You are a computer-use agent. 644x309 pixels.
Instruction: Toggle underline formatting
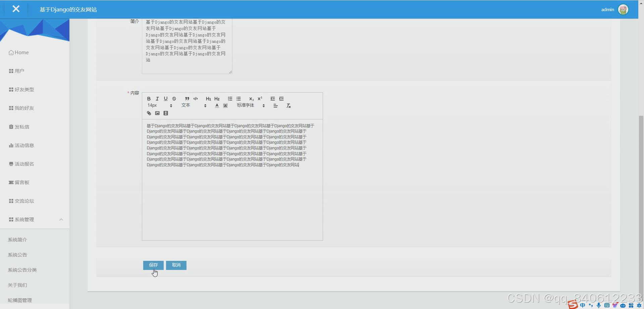(165, 99)
